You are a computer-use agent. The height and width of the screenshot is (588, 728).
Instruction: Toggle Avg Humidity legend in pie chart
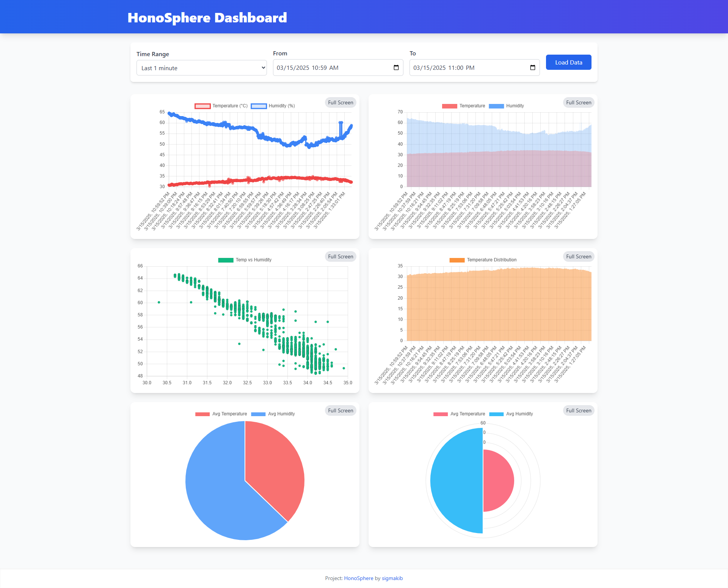pyautogui.click(x=273, y=414)
